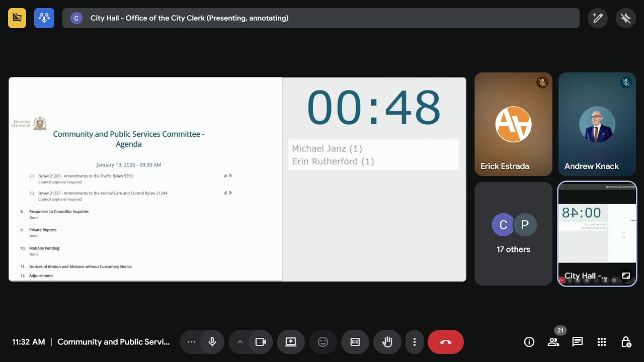Open the chat messages icon
Image resolution: width=644 pixels, height=362 pixels.
pos(578,342)
